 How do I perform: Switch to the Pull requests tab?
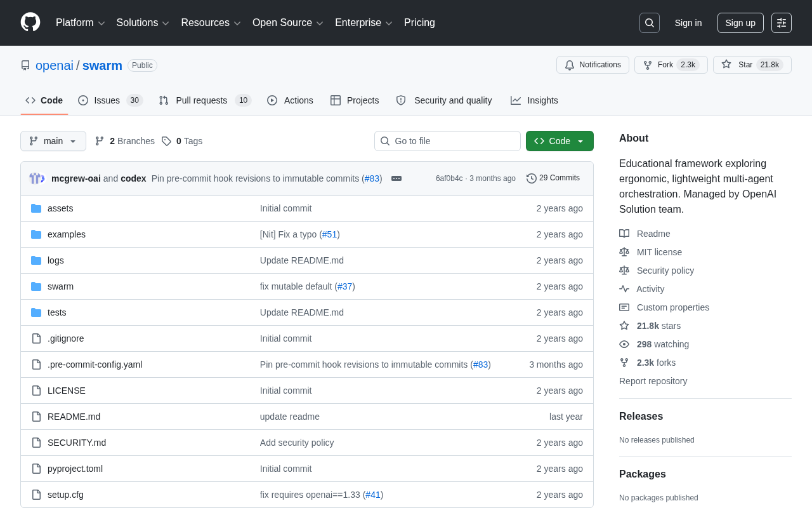[x=205, y=100]
